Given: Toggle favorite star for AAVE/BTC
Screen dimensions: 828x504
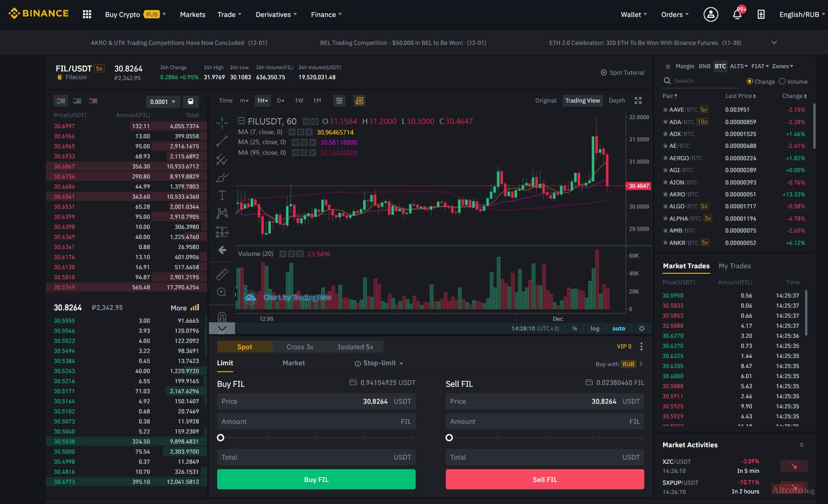Looking at the screenshot, I should (665, 110).
